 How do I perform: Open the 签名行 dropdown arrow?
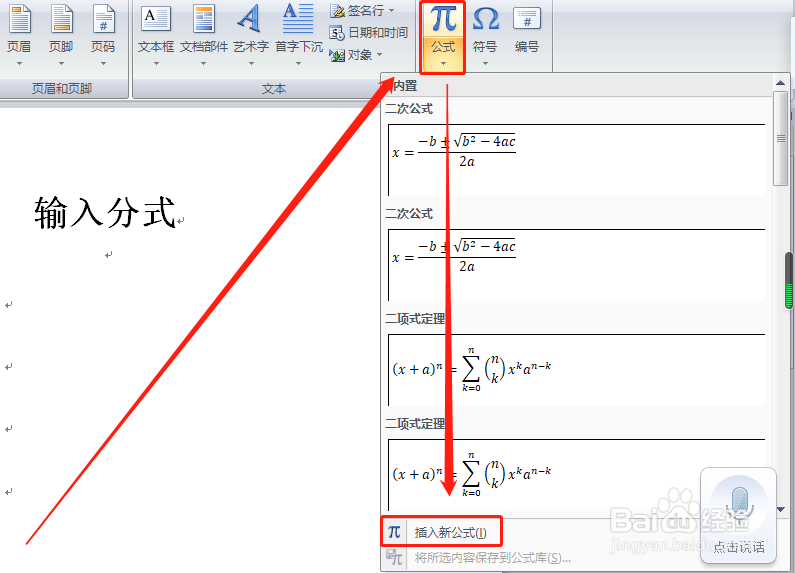(x=391, y=10)
